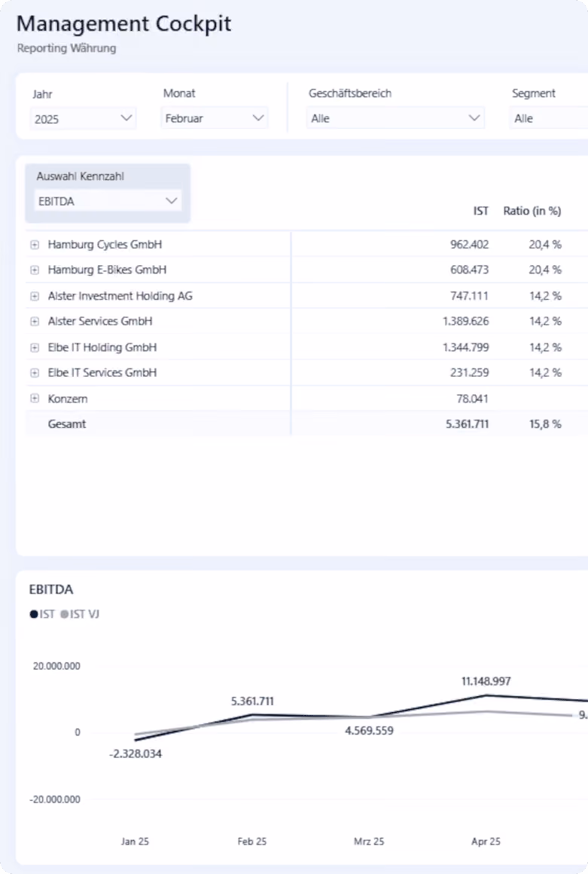Screen dimensions: 588x874
Task: Open the Jahr dropdown showing 2025
Action: (83, 119)
